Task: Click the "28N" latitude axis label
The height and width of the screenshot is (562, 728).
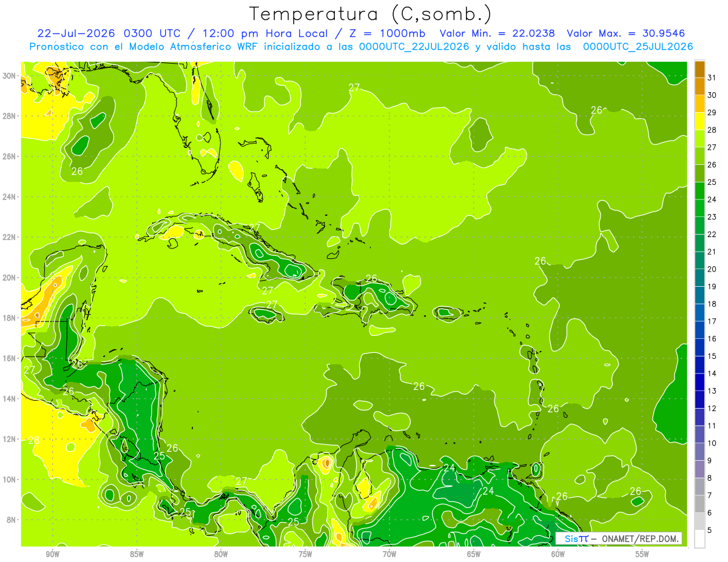Action: [x=9, y=116]
